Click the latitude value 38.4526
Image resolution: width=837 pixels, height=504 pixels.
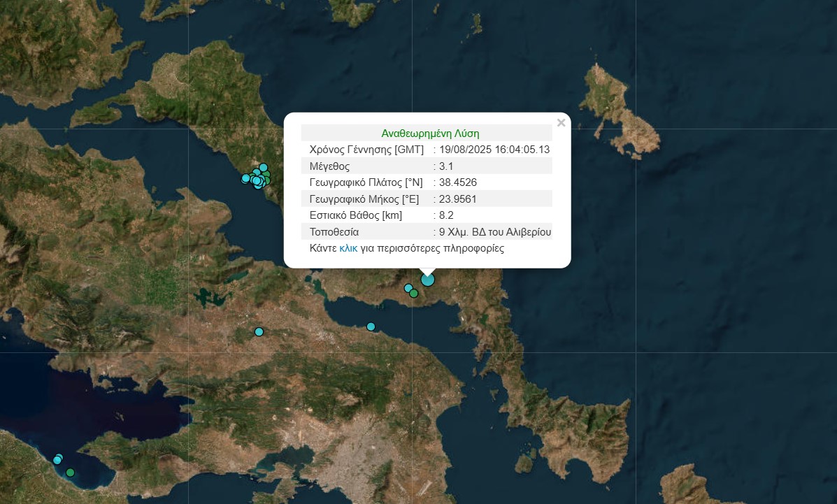pos(457,182)
